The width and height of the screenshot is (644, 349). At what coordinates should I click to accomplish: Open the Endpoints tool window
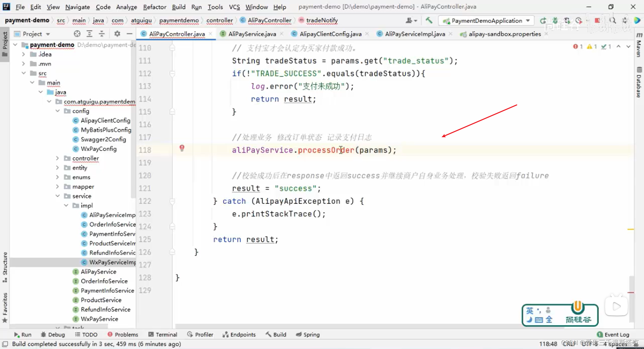pos(239,335)
